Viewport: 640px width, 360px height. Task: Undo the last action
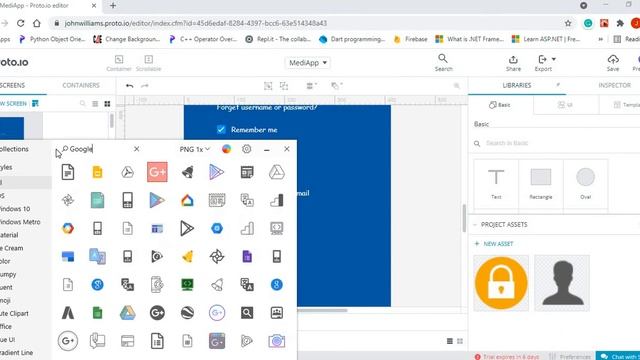coord(129,86)
